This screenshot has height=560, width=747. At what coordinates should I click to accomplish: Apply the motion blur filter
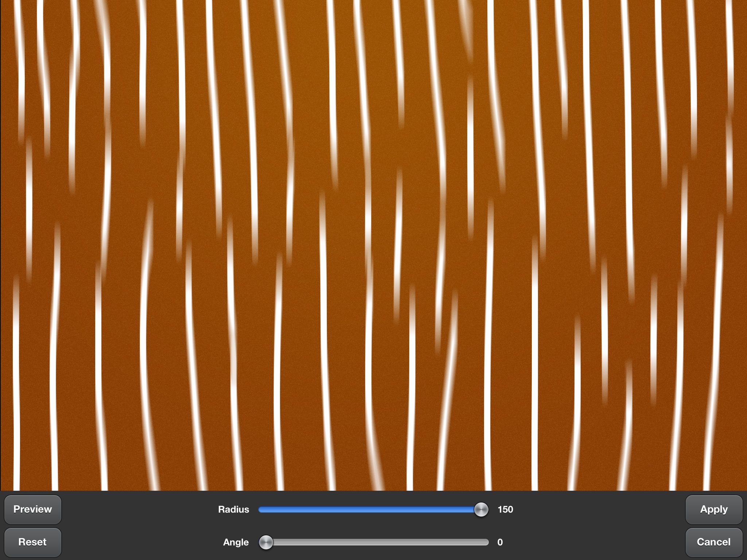click(x=714, y=509)
